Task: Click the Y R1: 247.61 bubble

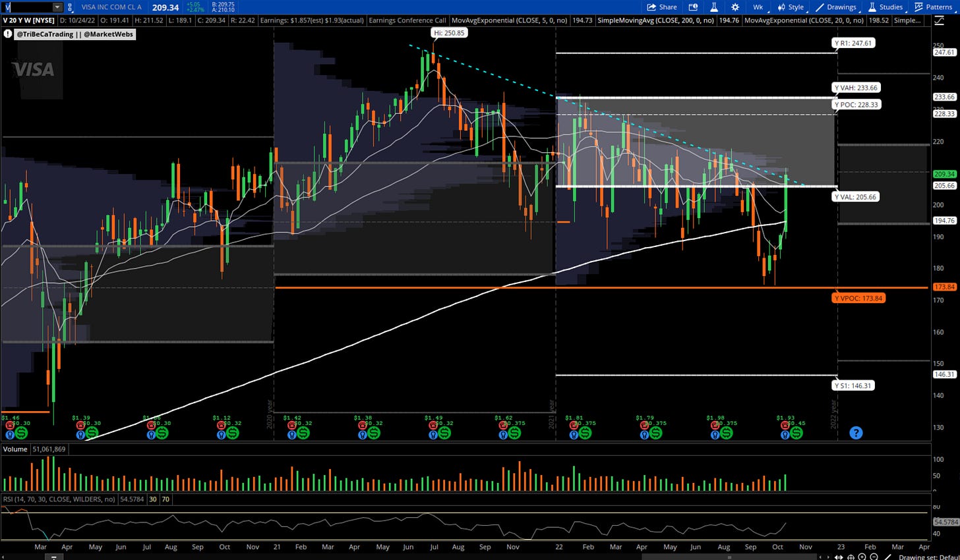Action: click(x=854, y=43)
